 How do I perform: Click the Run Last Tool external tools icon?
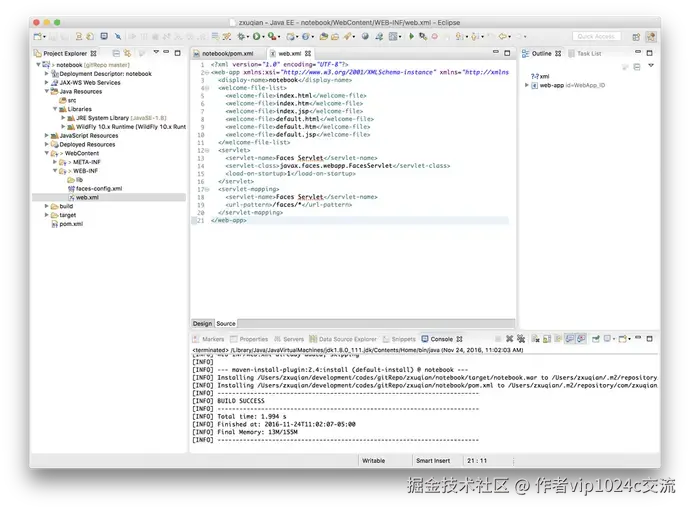click(x=271, y=37)
